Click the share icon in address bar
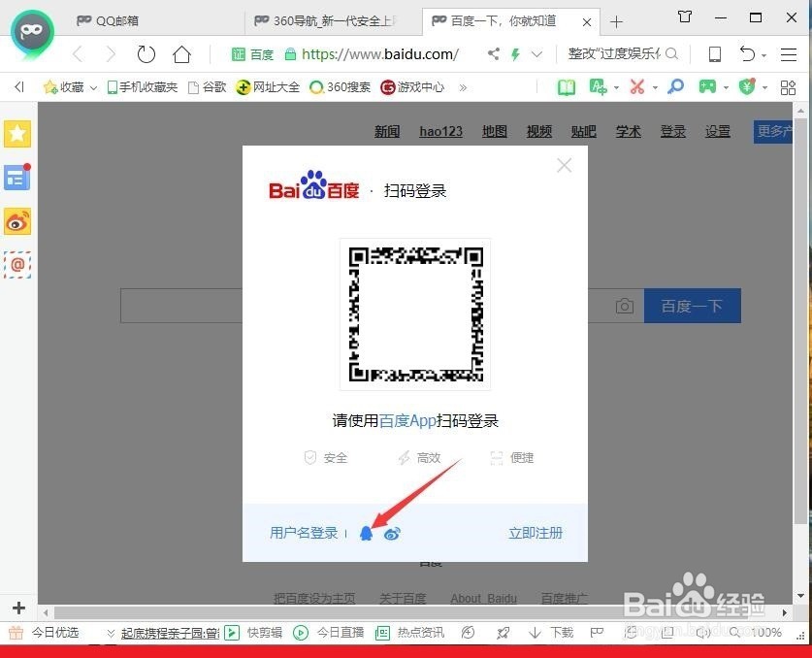This screenshot has width=812, height=658. coord(494,53)
